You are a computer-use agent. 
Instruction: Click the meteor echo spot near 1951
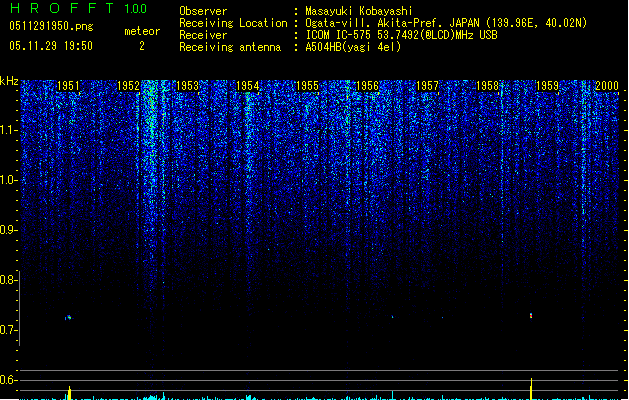pyautogui.click(x=69, y=317)
